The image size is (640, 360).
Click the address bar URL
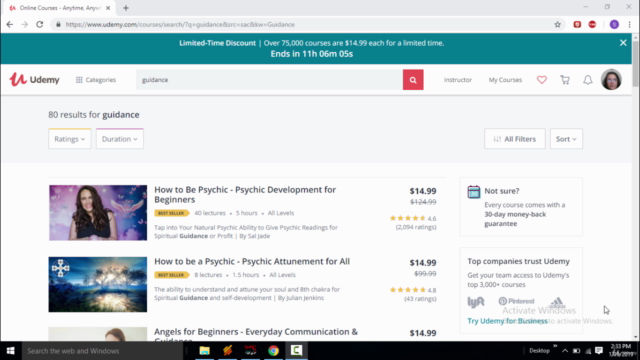coord(180,24)
